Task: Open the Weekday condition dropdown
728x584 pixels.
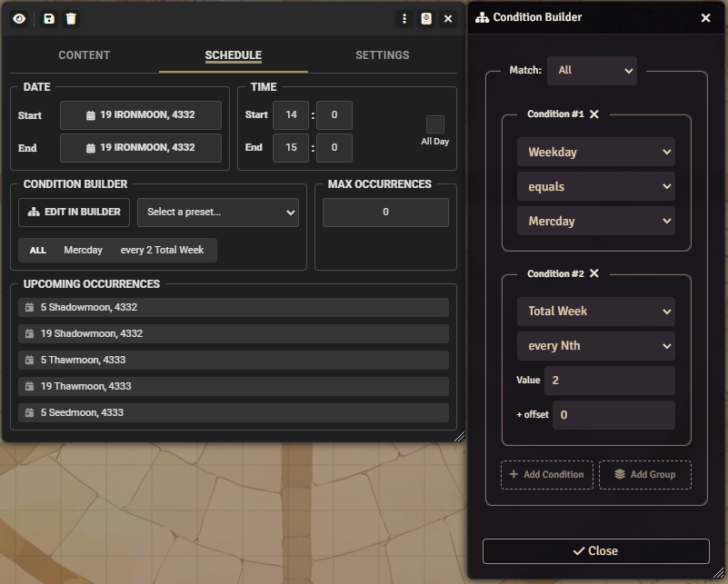Action: [x=596, y=152]
